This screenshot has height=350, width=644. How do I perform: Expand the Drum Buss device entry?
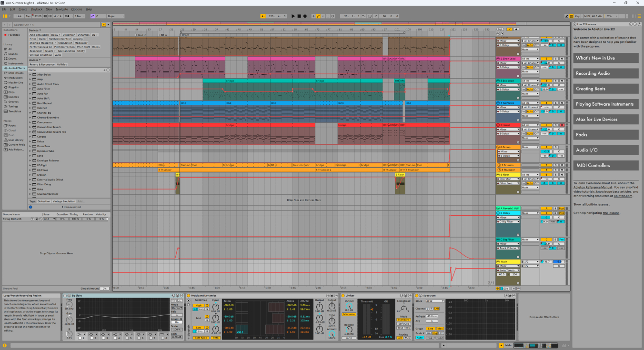[x=30, y=146]
